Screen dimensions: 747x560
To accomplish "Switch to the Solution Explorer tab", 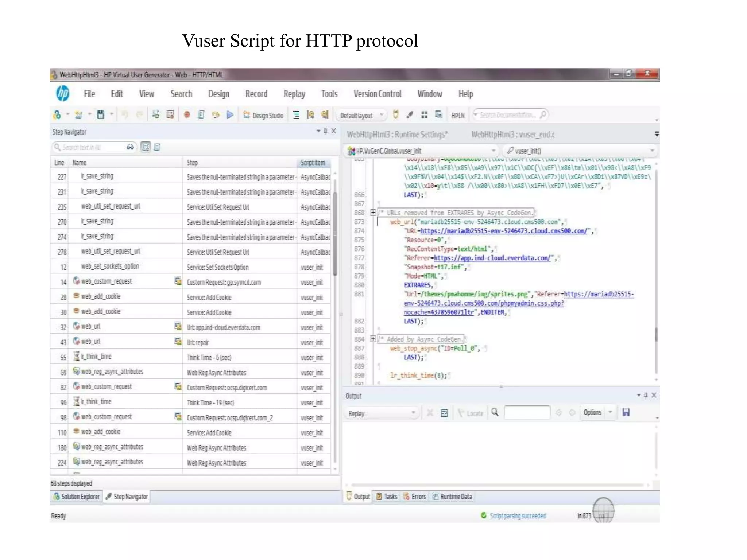I will 77,497.
